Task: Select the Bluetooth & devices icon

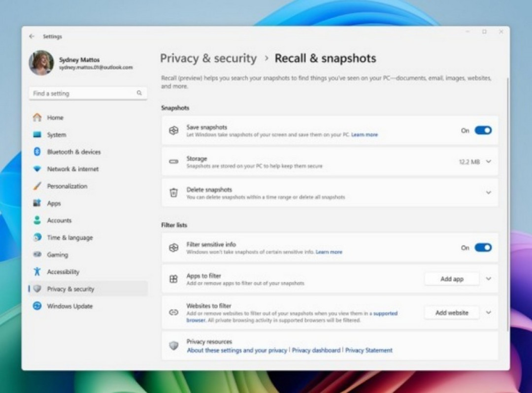Action: coord(37,152)
